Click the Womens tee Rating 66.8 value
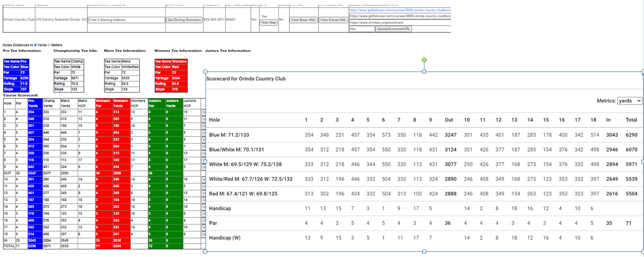Image resolution: width=644 pixels, height=257 pixels. (179, 83)
